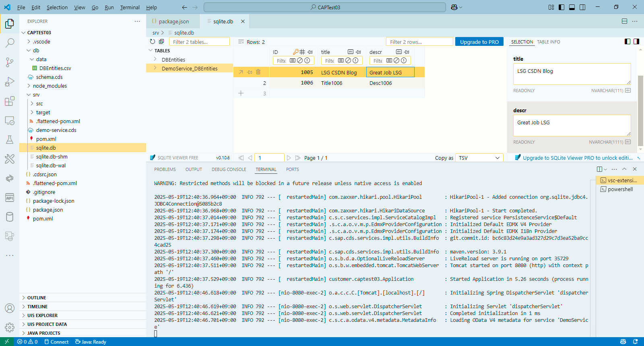Pin the title column
This screenshot has width=644, height=346.
point(359,52)
